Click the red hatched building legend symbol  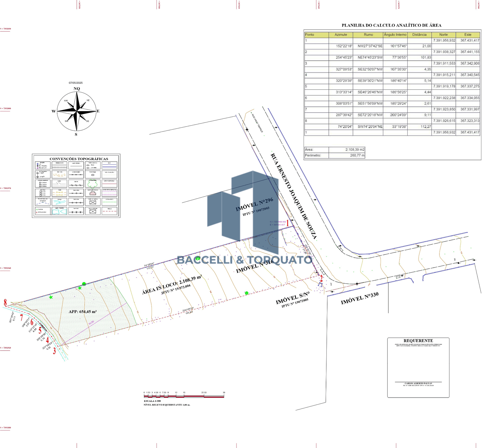pos(93,193)
